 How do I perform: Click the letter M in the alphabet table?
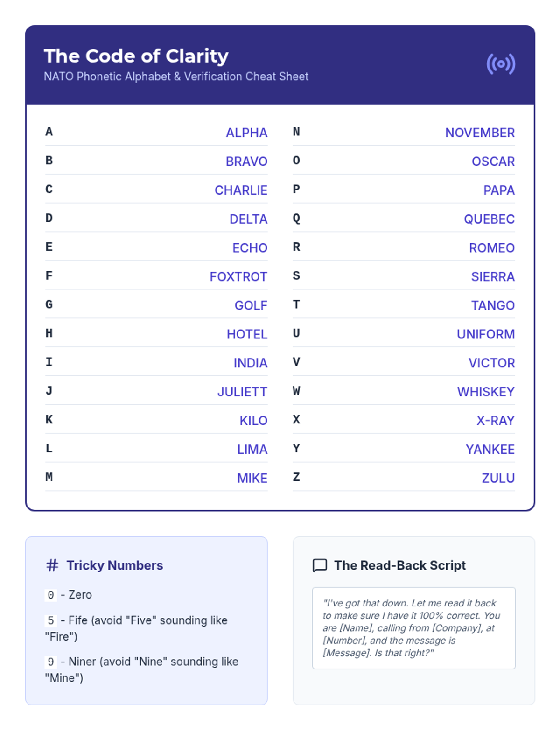(49, 477)
